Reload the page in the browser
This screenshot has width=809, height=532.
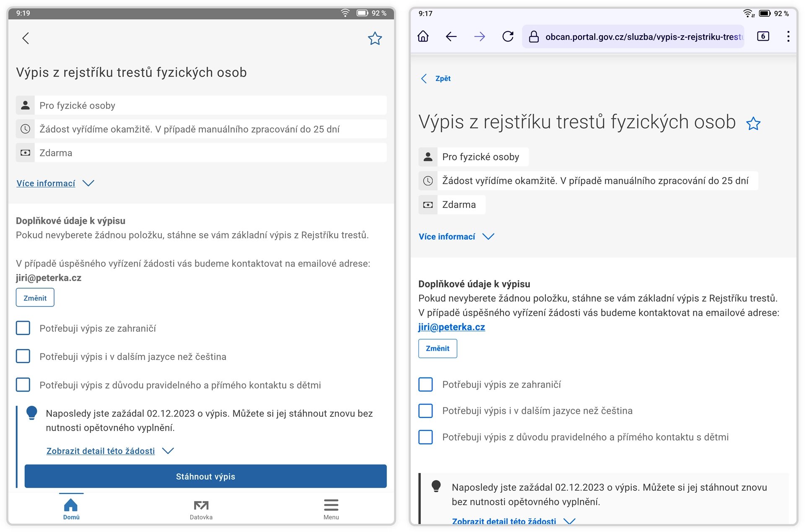coord(508,36)
